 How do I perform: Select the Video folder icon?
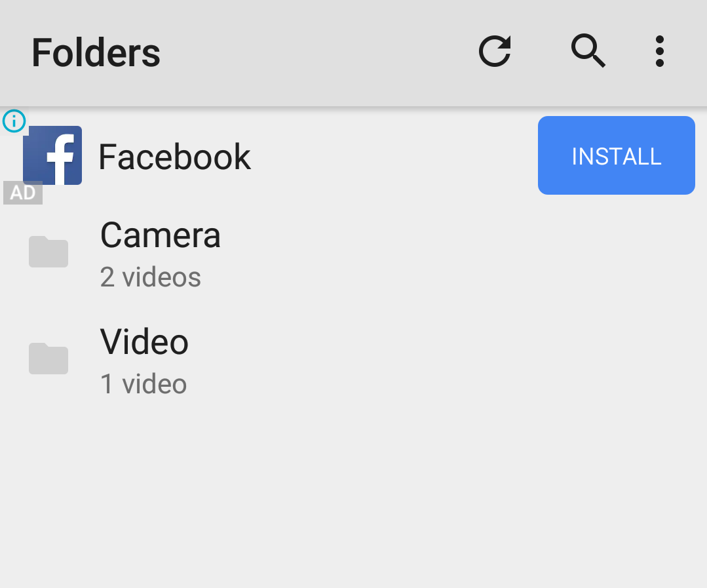click(x=48, y=359)
